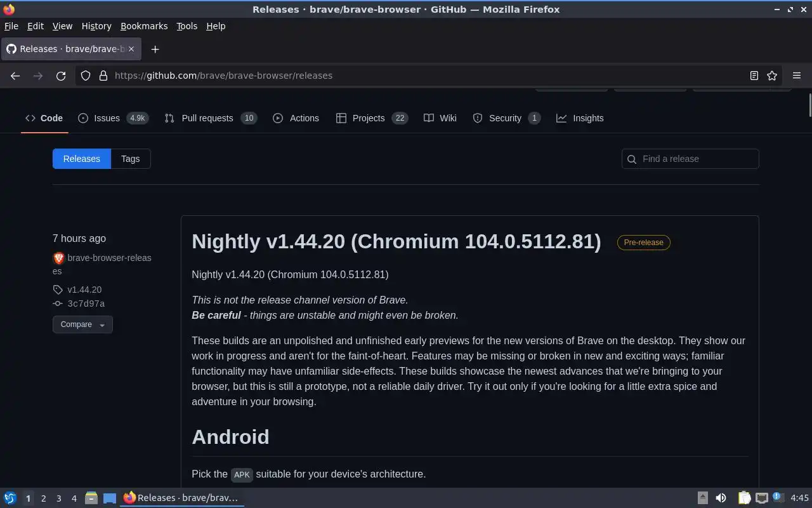812x508 pixels.
Task: Click the shield tracking protection icon
Action: coord(86,76)
